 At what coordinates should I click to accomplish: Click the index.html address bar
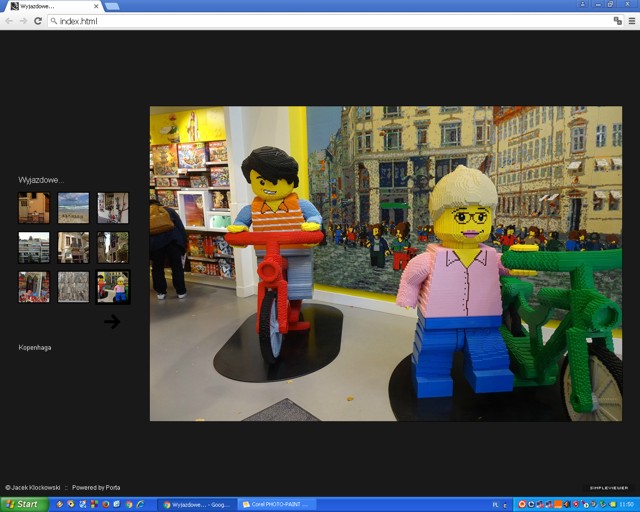300,20
